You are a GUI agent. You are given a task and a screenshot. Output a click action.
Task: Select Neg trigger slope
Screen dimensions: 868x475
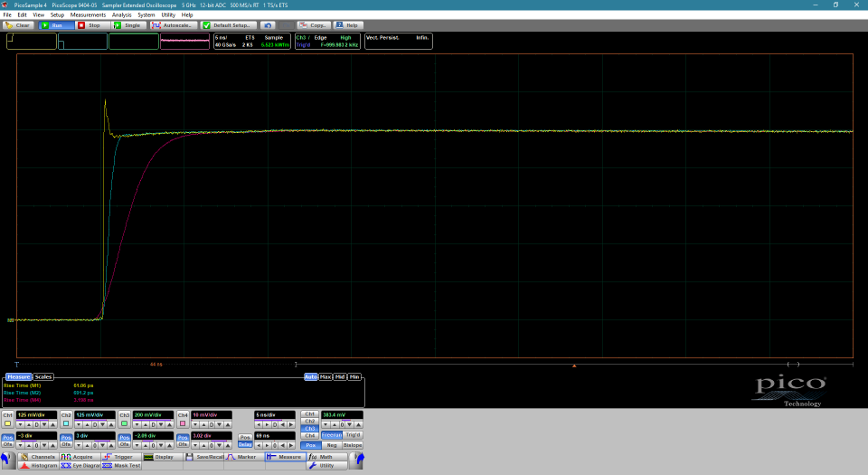pos(332,445)
